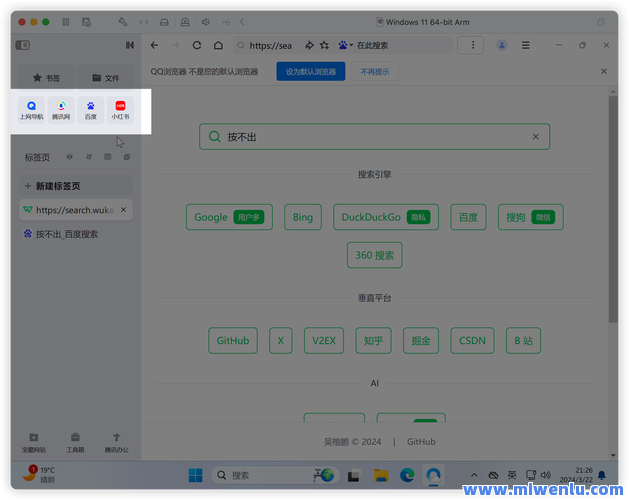Viewport: 629px width, 500px height.
Task: Click the Windows taskbar 搜索 box
Action: [275, 476]
